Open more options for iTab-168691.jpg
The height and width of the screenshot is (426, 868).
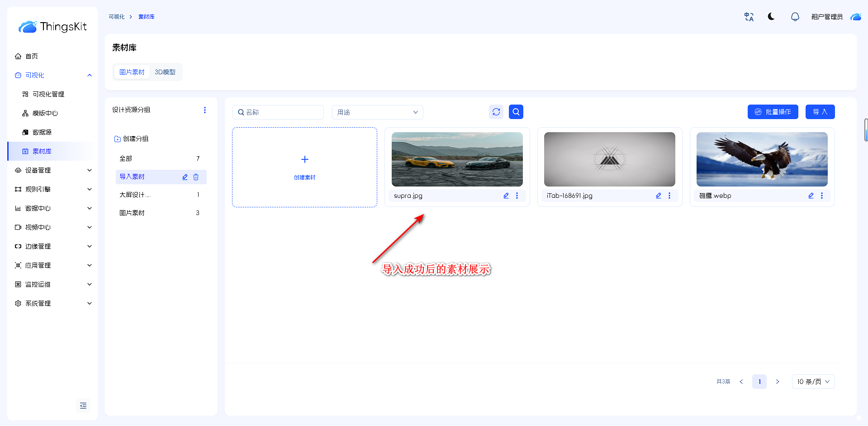[x=669, y=196]
